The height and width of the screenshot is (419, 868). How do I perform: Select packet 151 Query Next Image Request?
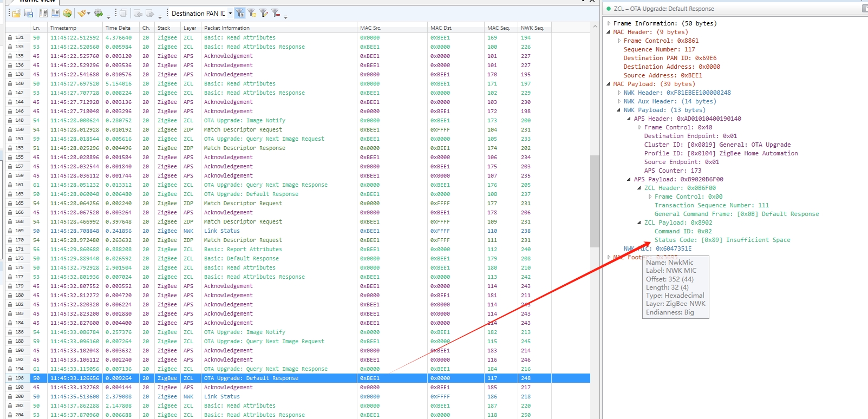(298, 139)
